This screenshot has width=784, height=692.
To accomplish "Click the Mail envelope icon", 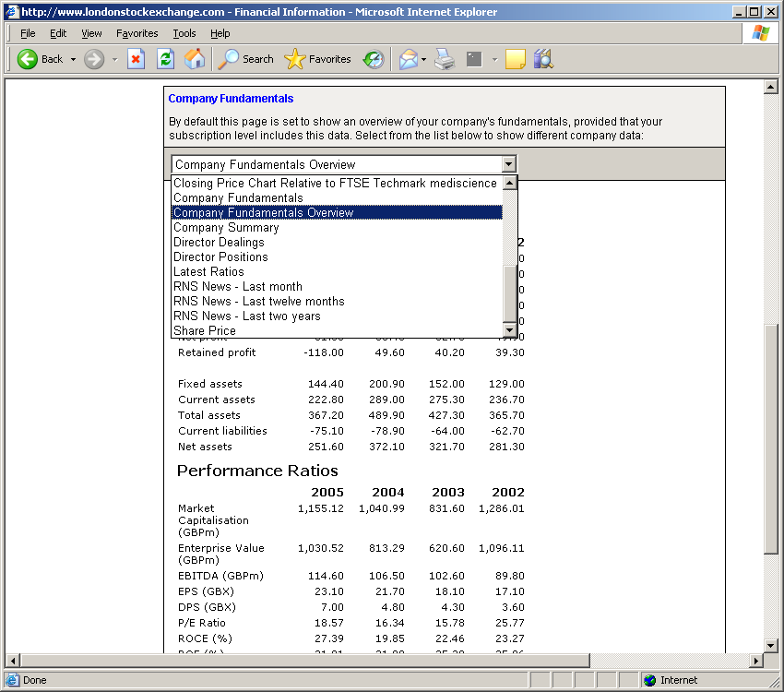I will click(408, 59).
